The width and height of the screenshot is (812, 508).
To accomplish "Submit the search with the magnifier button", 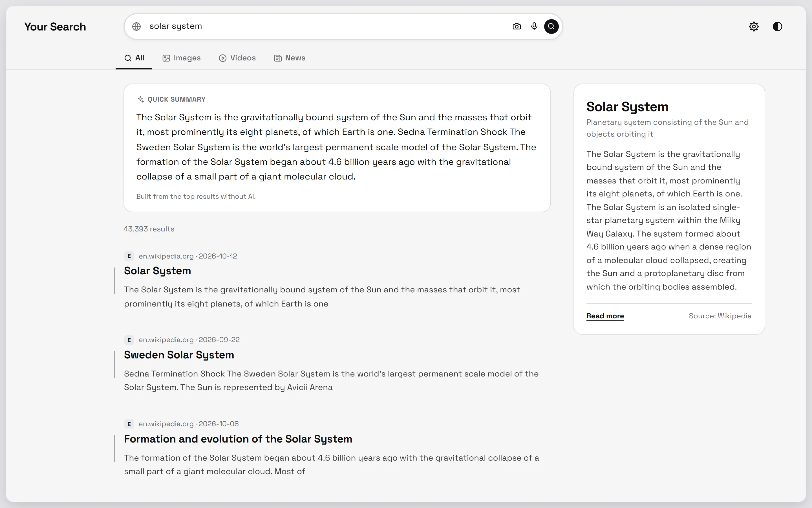I will (x=551, y=27).
